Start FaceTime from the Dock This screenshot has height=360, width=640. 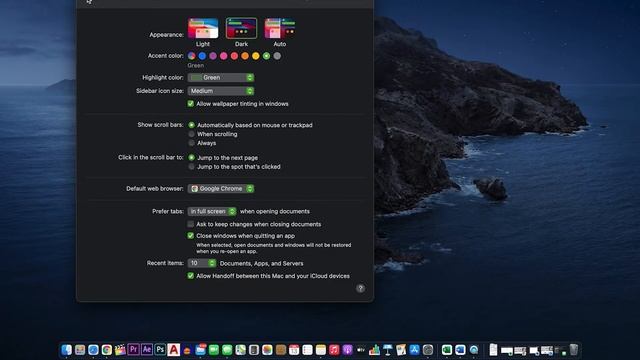213,350
